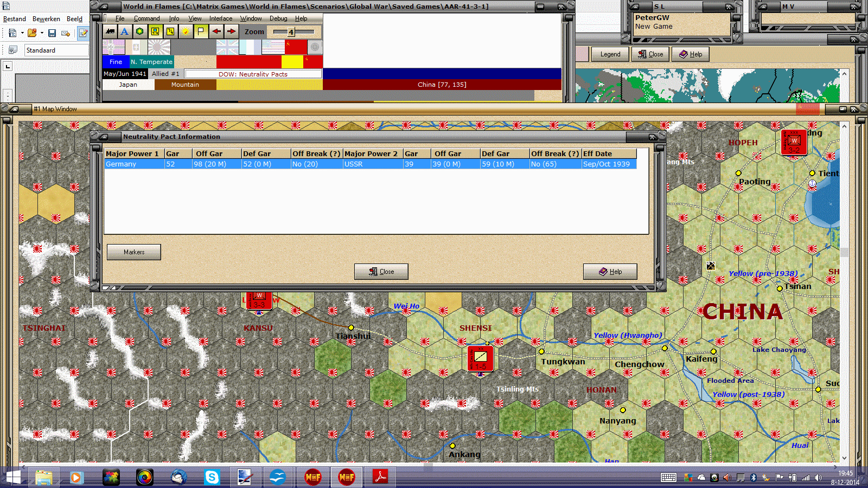Click the red left arrow toolbar button
This screenshot has height=488, width=868.
click(x=216, y=31)
